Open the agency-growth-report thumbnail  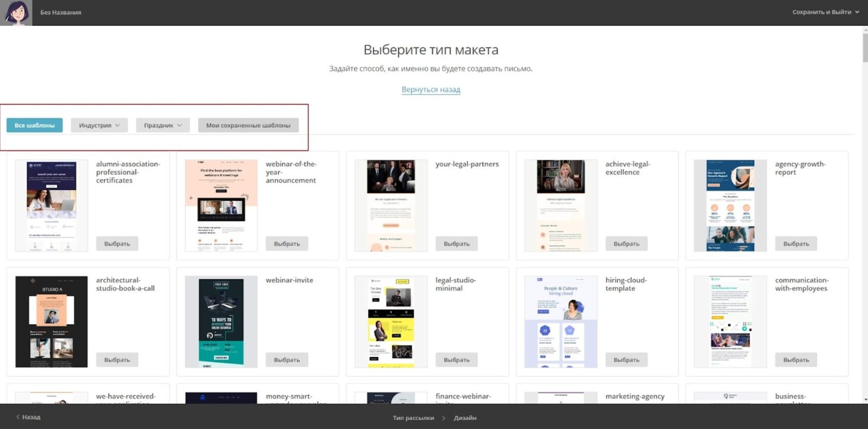(731, 206)
